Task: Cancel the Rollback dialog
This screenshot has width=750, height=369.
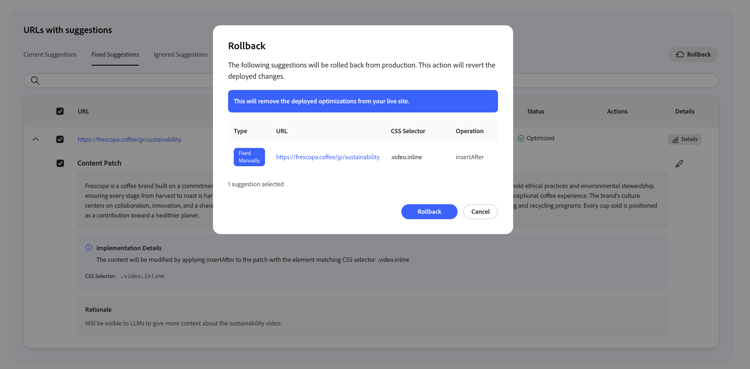Action: (x=480, y=212)
